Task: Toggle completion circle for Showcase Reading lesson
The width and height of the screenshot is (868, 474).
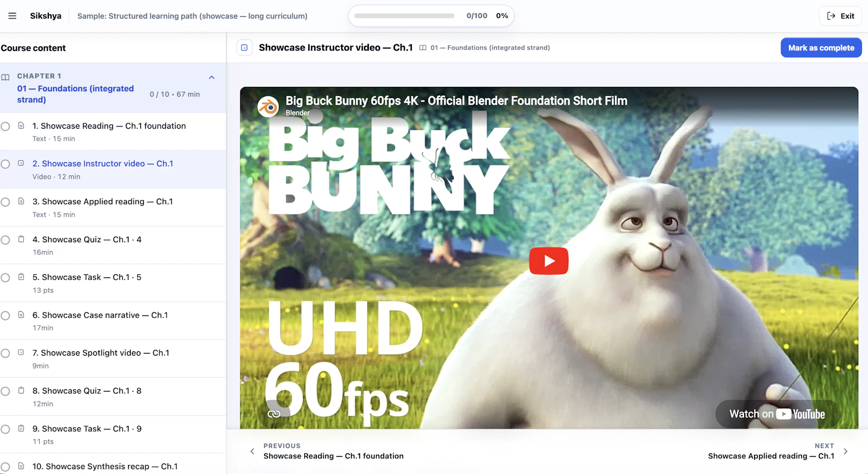Action: pyautogui.click(x=5, y=127)
